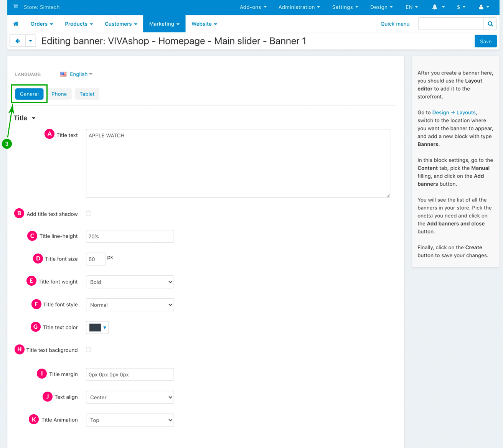The height and width of the screenshot is (448, 503).
Task: Enable Add title text shadow checkbox
Action: (x=89, y=214)
